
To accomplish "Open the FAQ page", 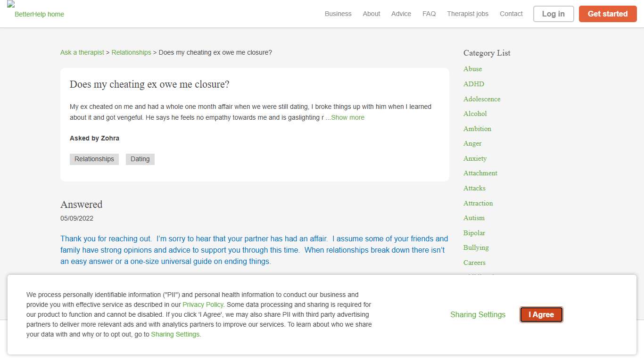I will point(429,14).
